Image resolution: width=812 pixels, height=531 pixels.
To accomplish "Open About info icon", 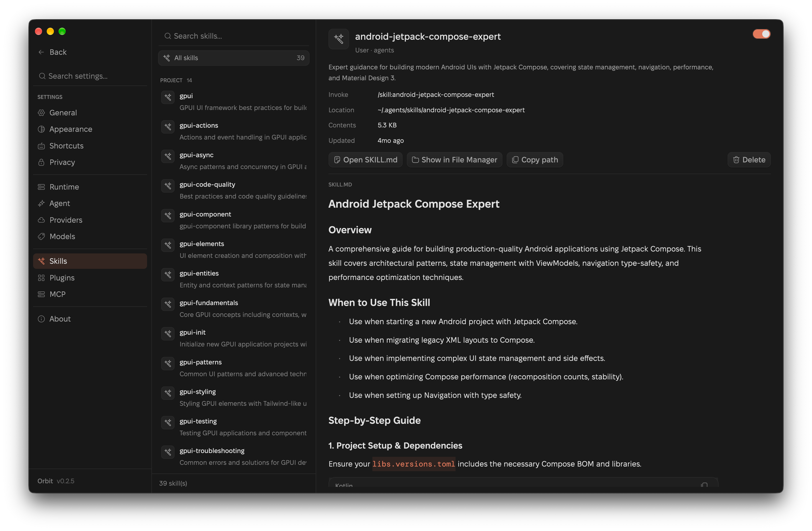I will click(41, 318).
